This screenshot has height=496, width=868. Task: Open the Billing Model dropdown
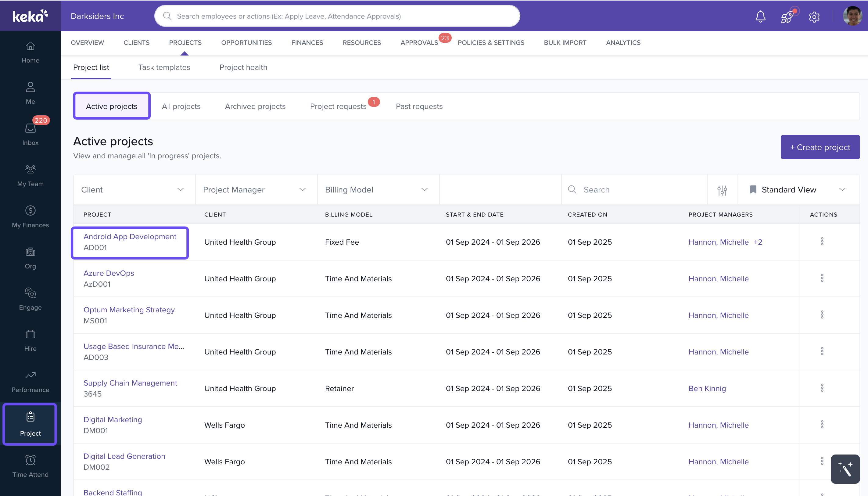(x=378, y=190)
